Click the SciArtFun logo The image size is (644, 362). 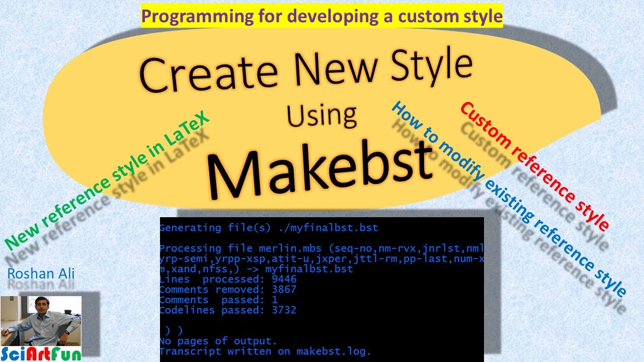pyautogui.click(x=41, y=354)
